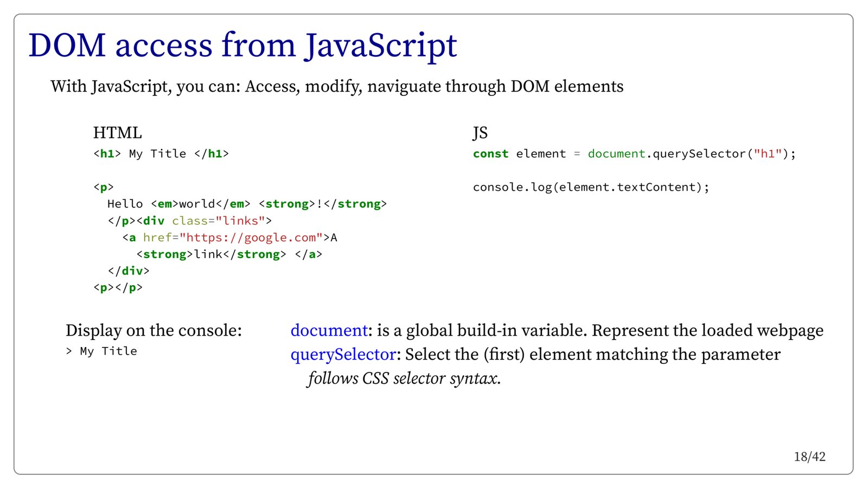Click the sentence starting "With JavaScript, you can"
This screenshot has height=489, width=868.
pyautogui.click(x=336, y=87)
